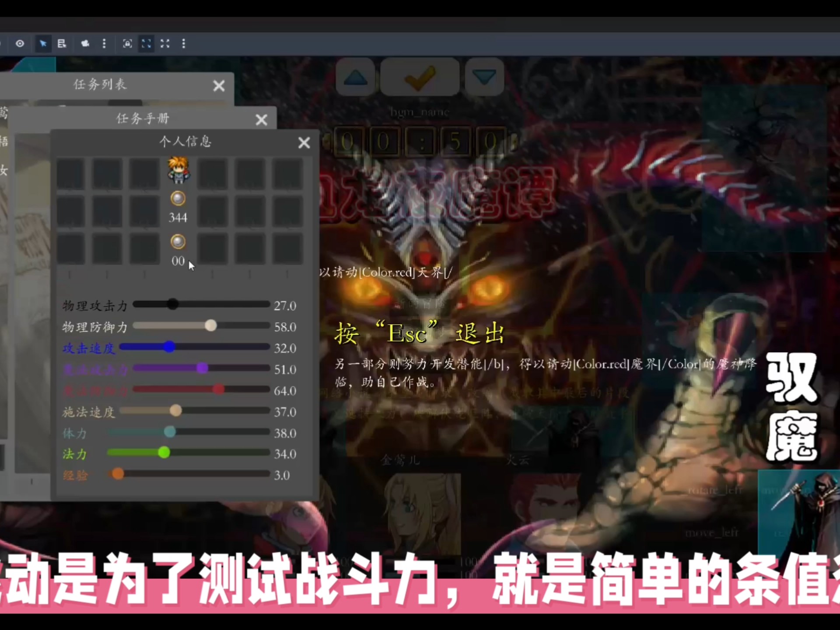Viewport: 840px width, 630px height.
Task: Close the 任务列表 window
Action: click(x=219, y=86)
